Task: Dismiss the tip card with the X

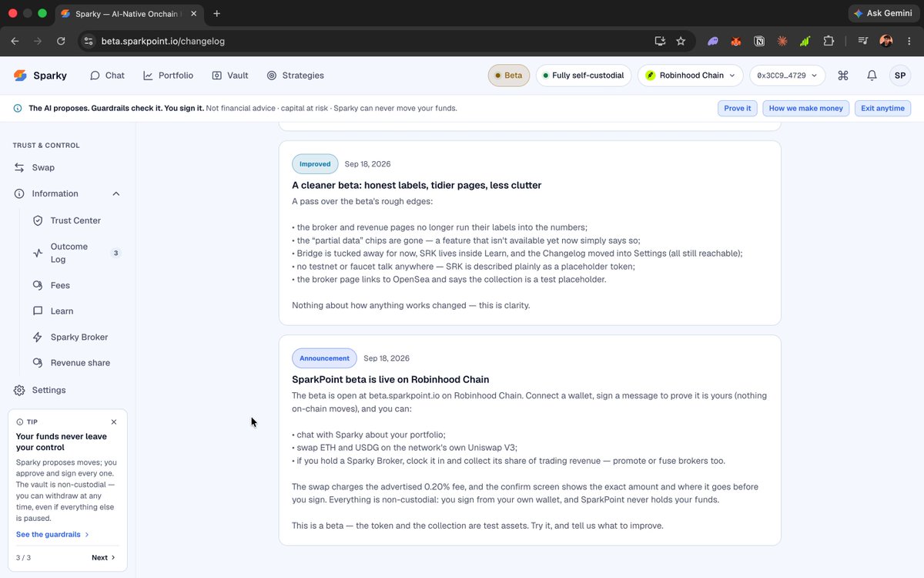Action: click(114, 422)
